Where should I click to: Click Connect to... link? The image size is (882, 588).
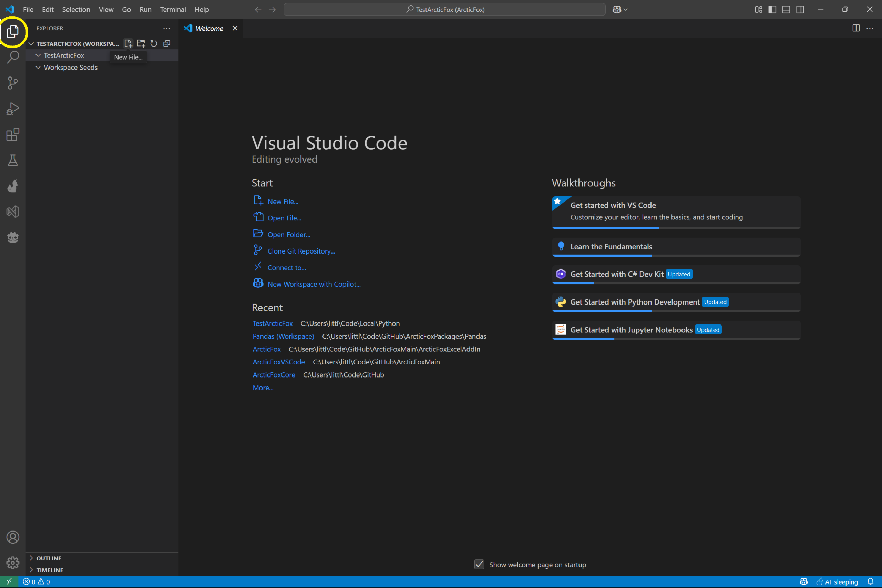point(287,267)
